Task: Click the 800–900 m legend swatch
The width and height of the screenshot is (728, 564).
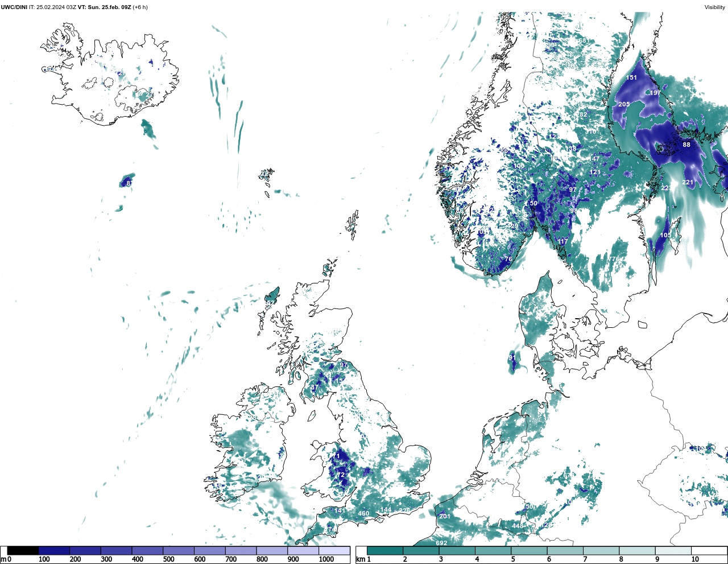Action: (x=272, y=551)
